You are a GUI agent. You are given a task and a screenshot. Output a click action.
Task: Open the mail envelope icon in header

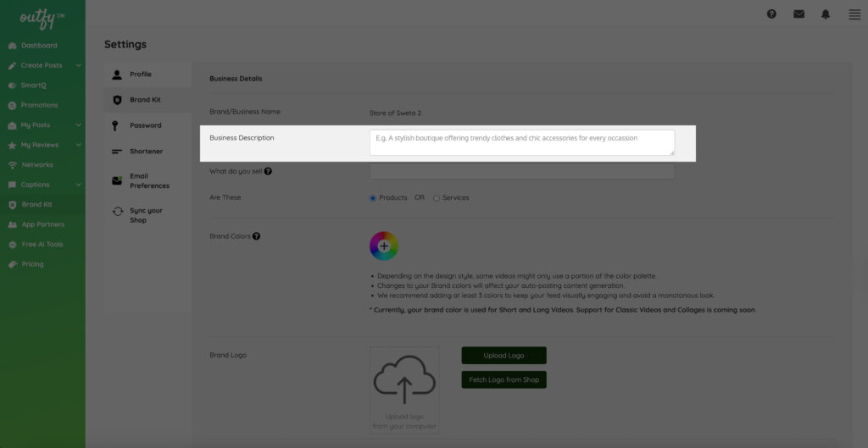coord(798,14)
